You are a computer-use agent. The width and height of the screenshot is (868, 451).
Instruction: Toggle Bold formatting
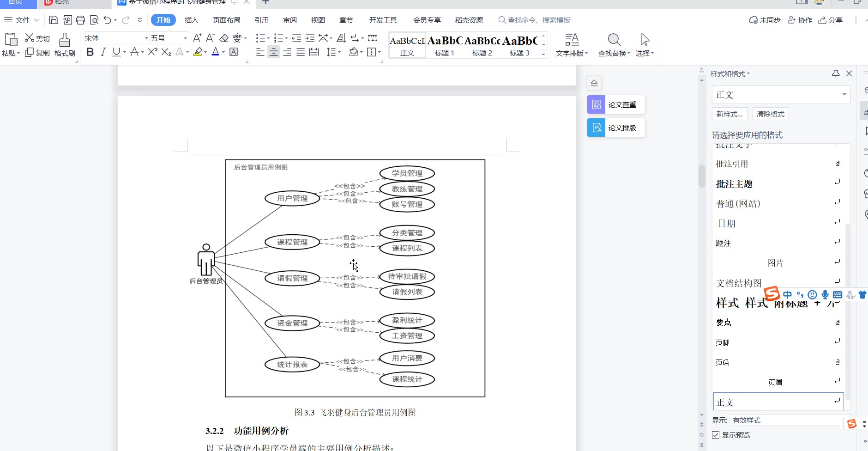90,52
